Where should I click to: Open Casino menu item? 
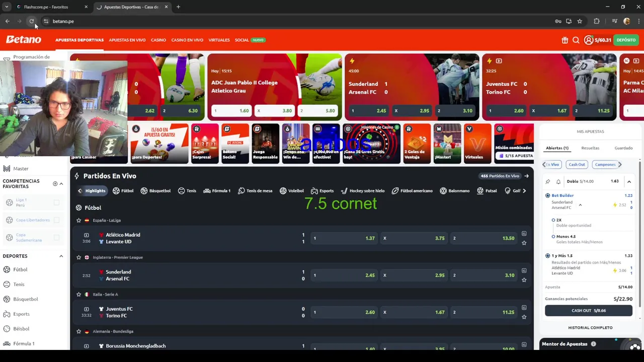tap(158, 40)
